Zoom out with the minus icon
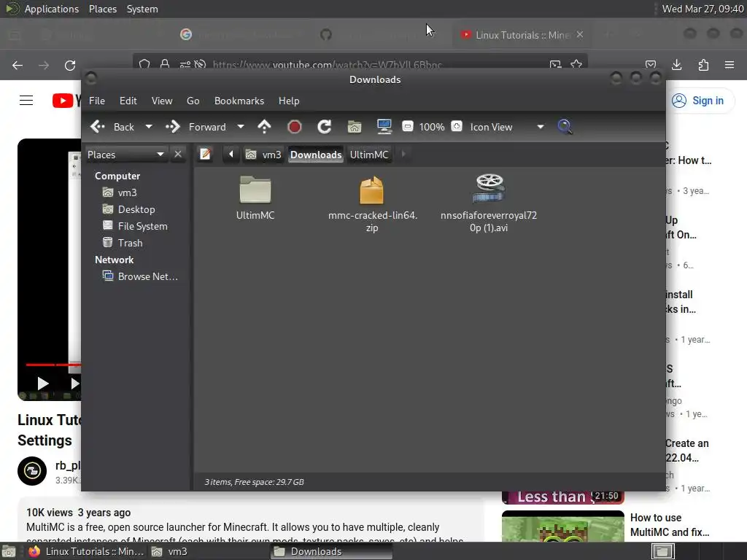The width and height of the screenshot is (747, 560). 407,126
